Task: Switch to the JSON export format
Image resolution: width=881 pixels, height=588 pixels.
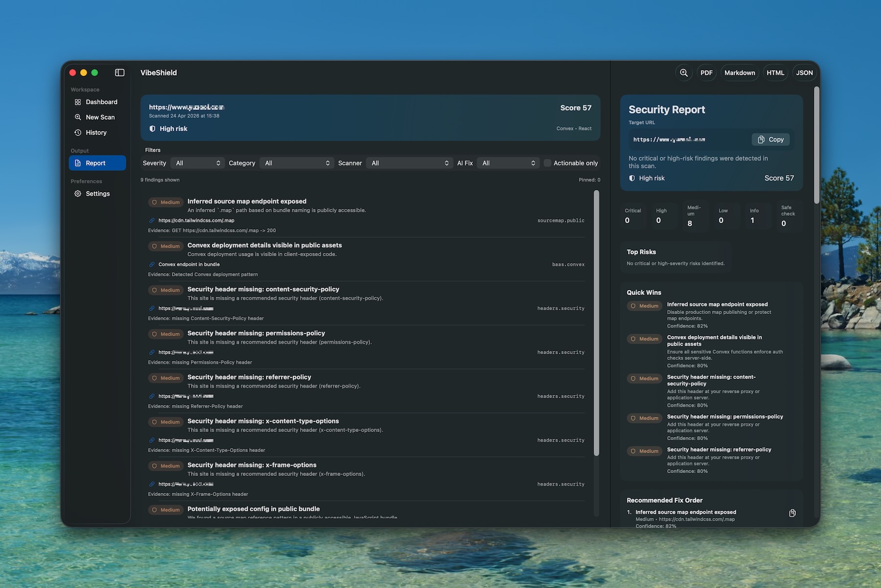Action: point(804,72)
